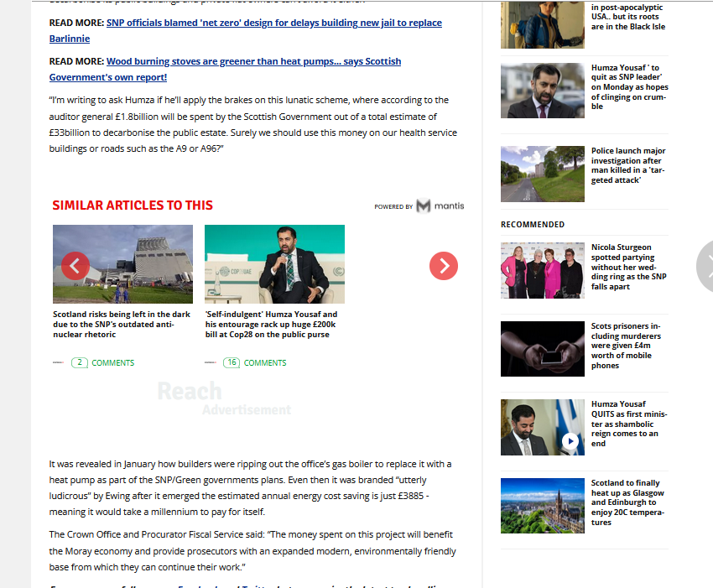Click the 'SIMILAR ARTICLES TO THIS' heading

click(x=133, y=206)
